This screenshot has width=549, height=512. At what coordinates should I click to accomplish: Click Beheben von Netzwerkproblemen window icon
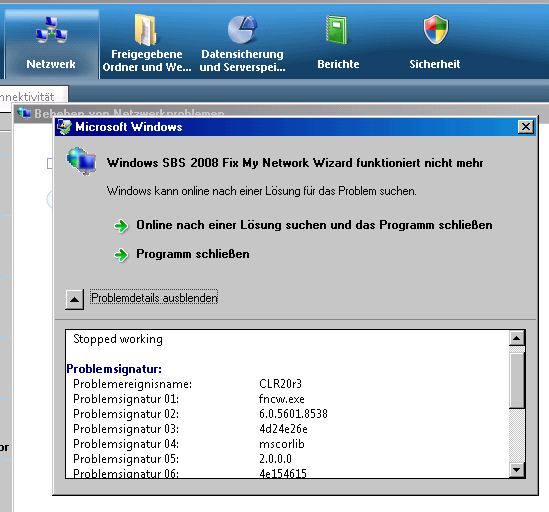[x=24, y=113]
